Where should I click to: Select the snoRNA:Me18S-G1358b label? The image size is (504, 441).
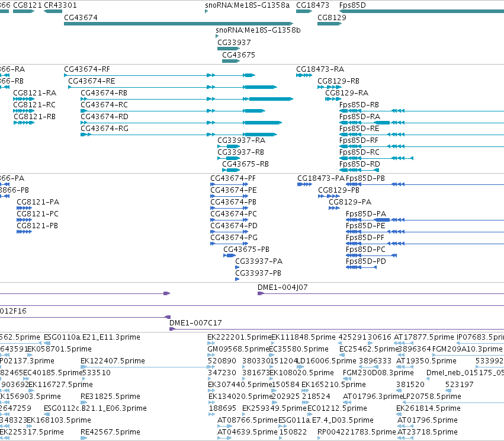258,30
